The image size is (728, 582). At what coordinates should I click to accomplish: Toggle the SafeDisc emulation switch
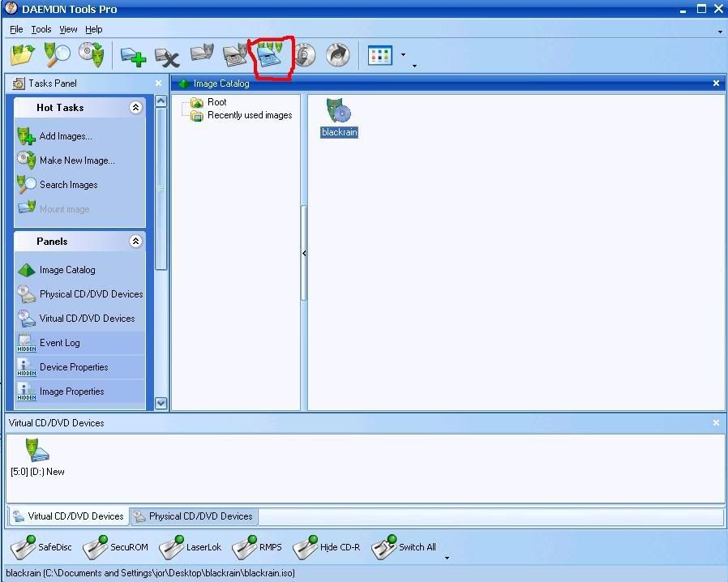coord(41,547)
